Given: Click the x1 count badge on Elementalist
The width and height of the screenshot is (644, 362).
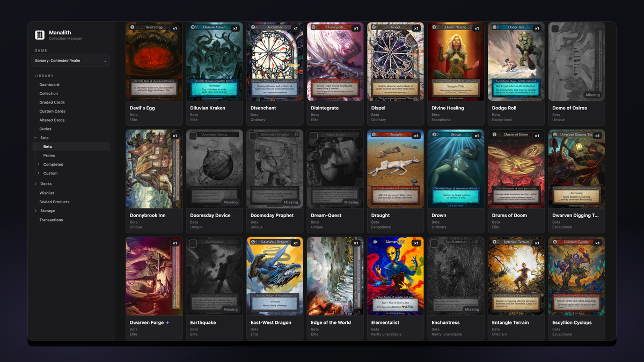Looking at the screenshot, I should click(x=416, y=243).
